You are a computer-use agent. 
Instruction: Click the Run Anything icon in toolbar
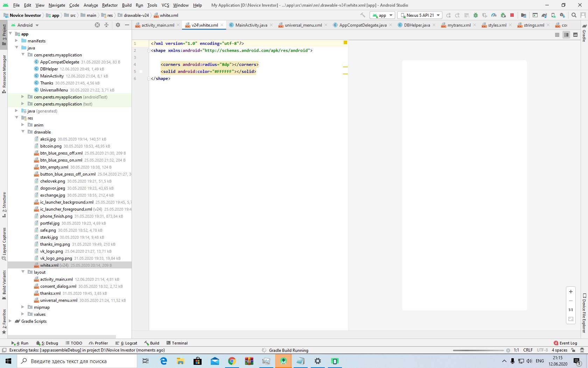coord(535,15)
